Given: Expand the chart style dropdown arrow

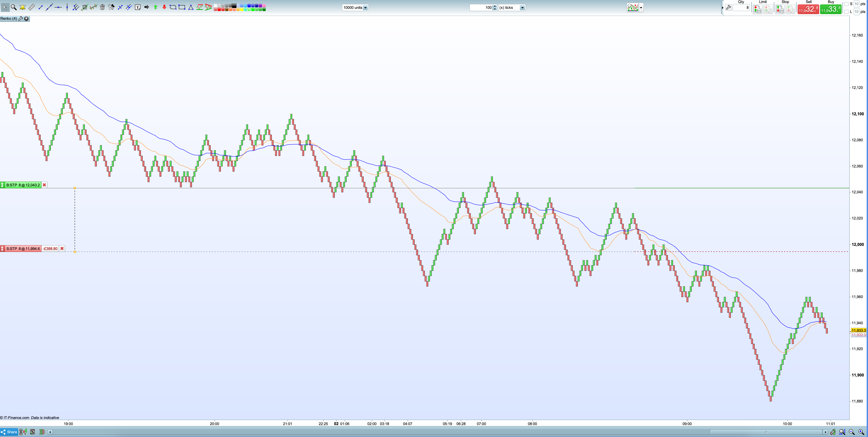Looking at the screenshot, I should point(641,7).
